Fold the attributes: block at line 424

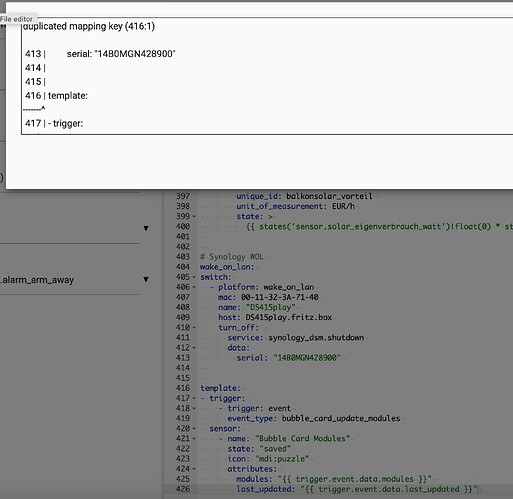pyautogui.click(x=194, y=469)
